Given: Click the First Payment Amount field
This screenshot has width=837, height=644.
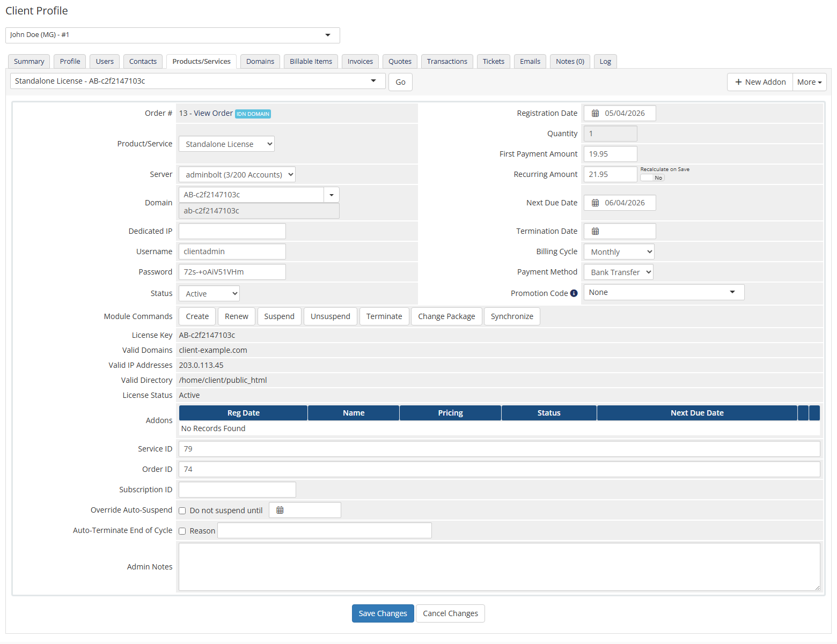Looking at the screenshot, I should click(x=611, y=154).
